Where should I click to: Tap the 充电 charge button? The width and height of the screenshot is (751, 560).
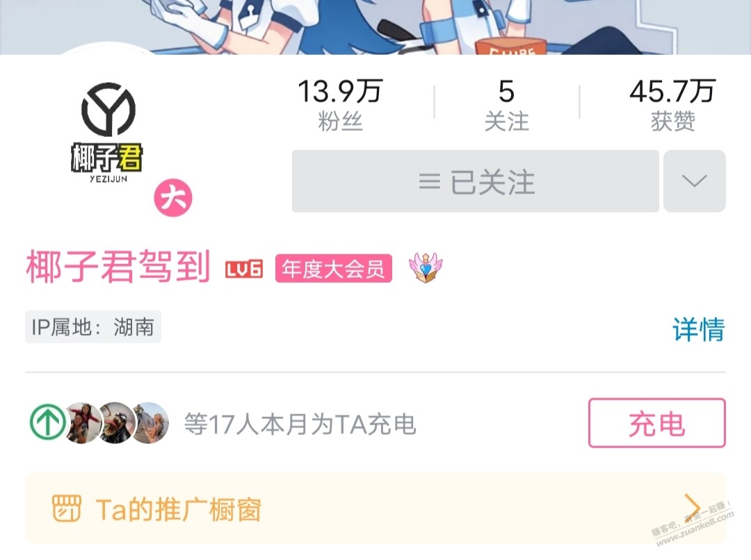657,423
